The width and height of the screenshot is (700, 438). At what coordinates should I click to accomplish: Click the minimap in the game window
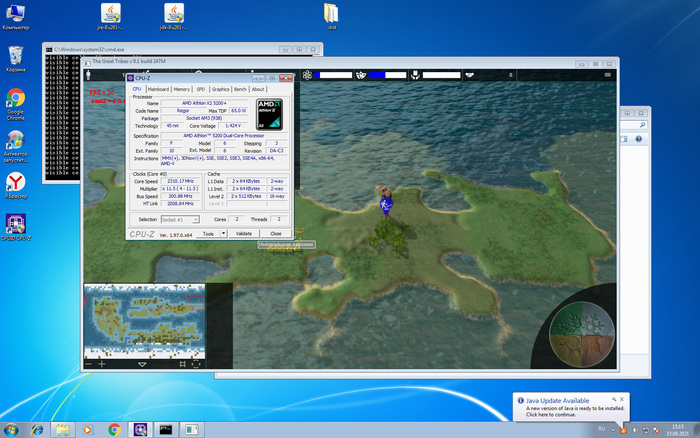(144, 320)
